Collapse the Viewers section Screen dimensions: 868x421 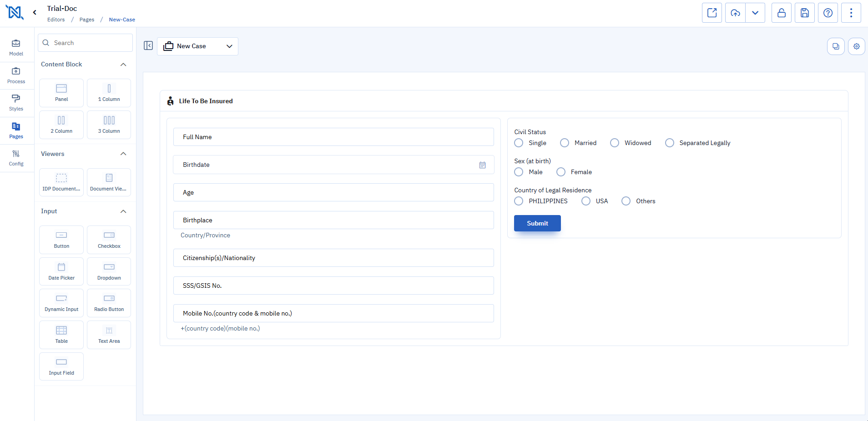(x=123, y=154)
